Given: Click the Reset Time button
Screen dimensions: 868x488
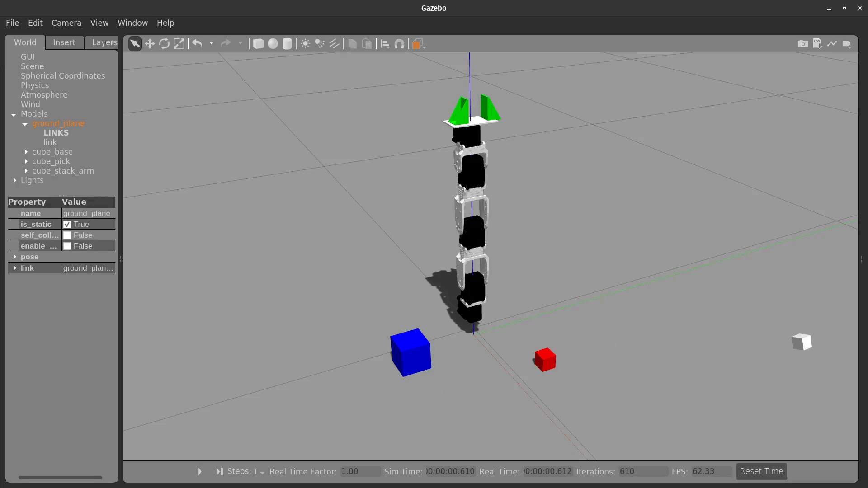Looking at the screenshot, I should point(762,471).
